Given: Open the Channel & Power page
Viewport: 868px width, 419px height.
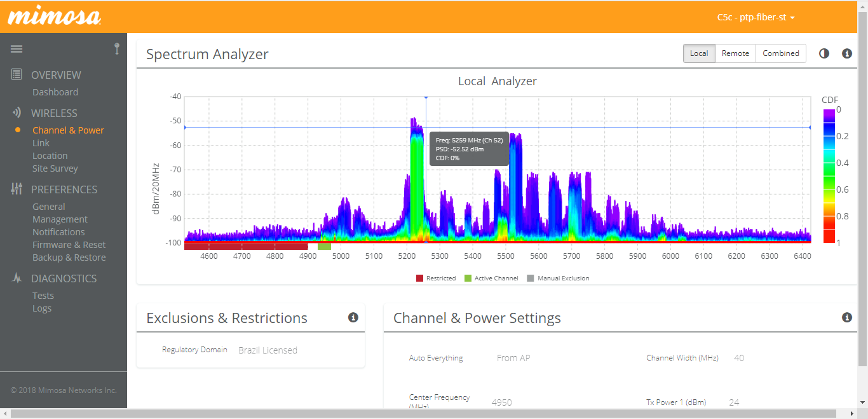Looking at the screenshot, I should point(68,130).
